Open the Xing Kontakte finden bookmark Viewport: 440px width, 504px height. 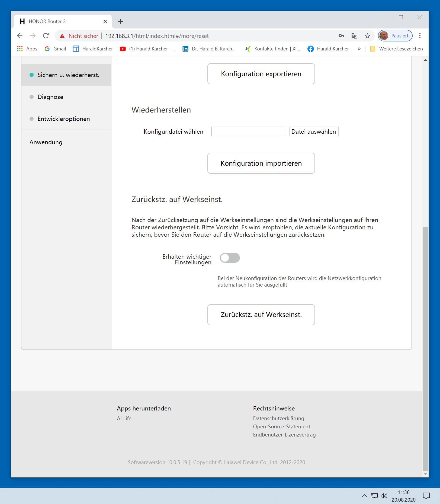tap(272, 49)
